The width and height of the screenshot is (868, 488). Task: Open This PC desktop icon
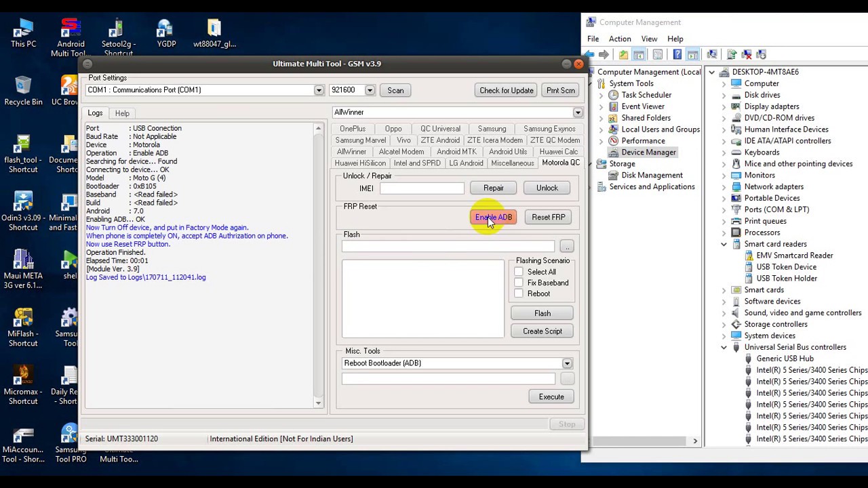click(x=23, y=33)
